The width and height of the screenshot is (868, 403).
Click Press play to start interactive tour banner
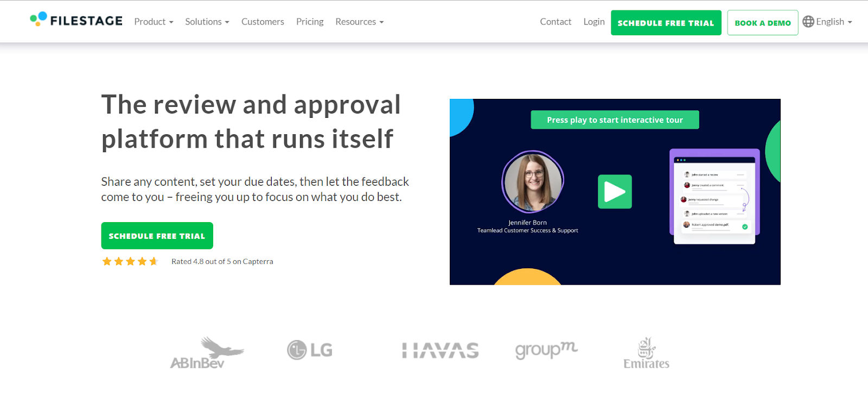click(615, 120)
